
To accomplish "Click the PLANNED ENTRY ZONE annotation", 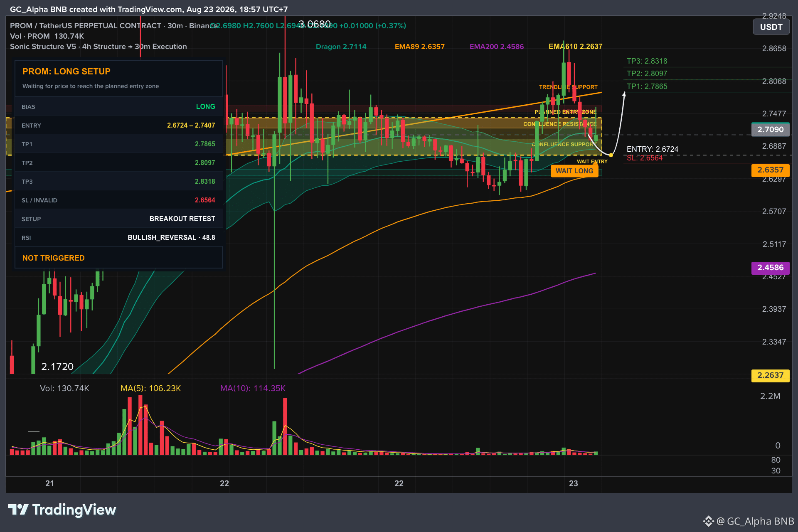I will (x=565, y=112).
